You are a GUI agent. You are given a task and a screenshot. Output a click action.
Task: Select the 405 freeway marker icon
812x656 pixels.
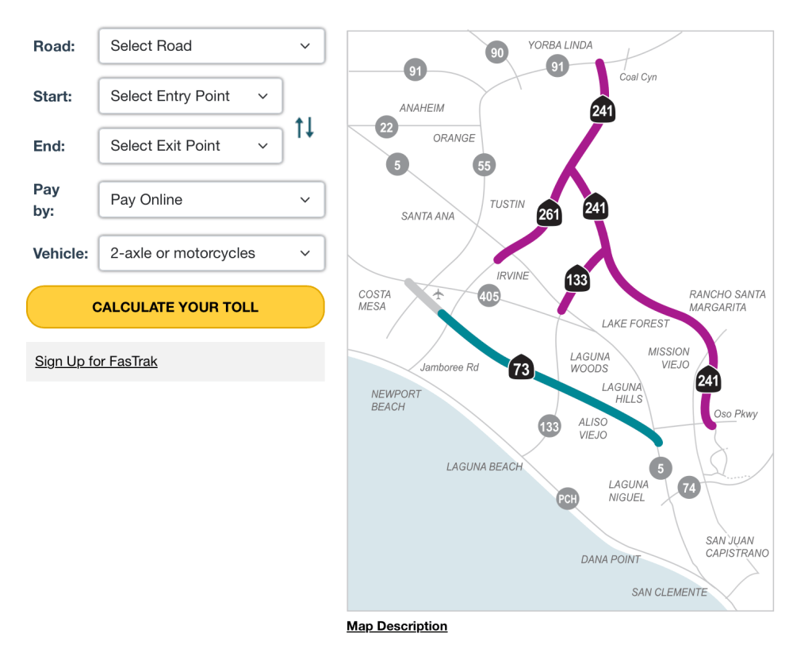[x=489, y=296]
